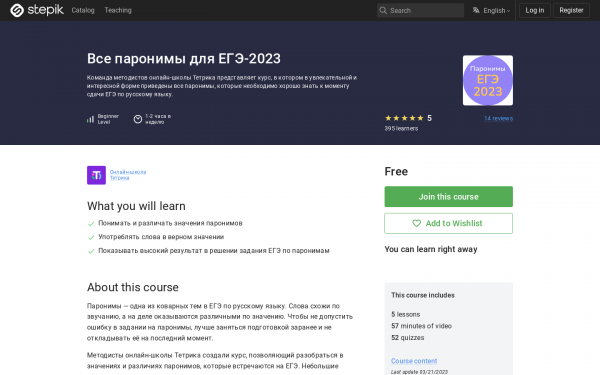Click the search magnifier icon
Screen dimensions: 600x375
pos(383,10)
